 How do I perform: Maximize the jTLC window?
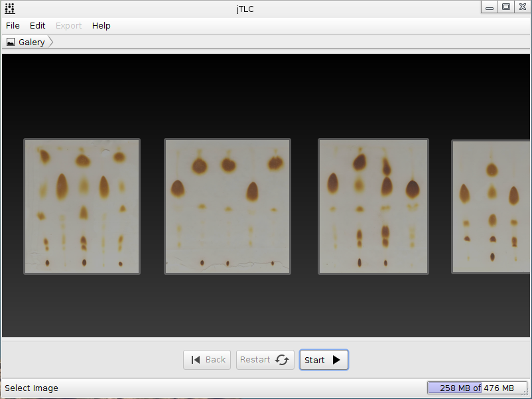coord(506,7)
